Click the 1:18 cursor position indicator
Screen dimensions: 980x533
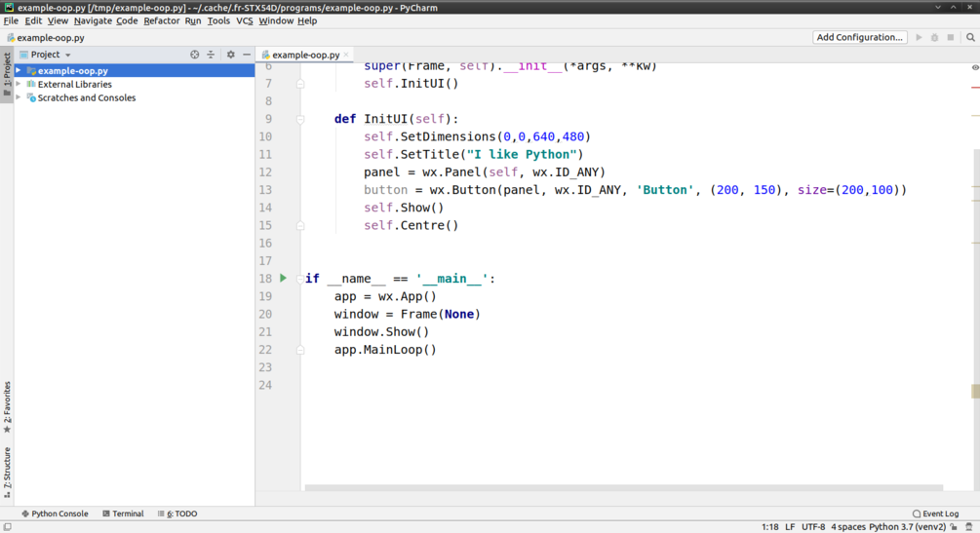click(x=769, y=527)
